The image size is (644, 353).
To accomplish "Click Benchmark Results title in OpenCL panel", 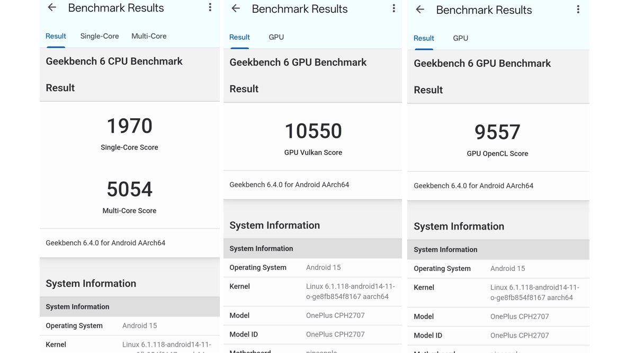I will pyautogui.click(x=484, y=10).
